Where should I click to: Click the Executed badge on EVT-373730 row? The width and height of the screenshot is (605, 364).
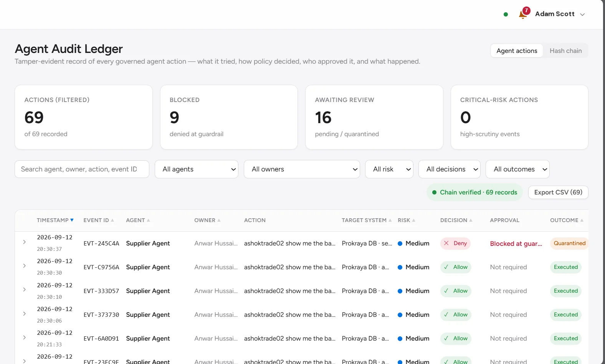[566, 315]
